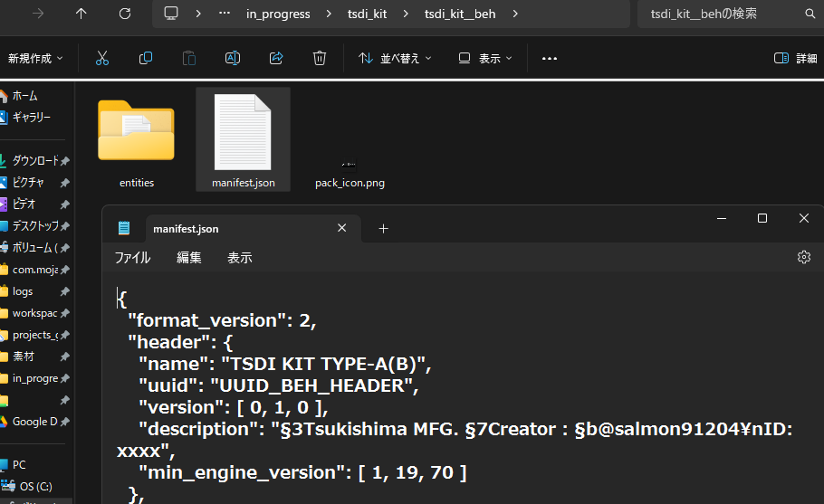Open the 表示 view dropdown in Explorer
The width and height of the screenshot is (824, 504).
click(485, 58)
